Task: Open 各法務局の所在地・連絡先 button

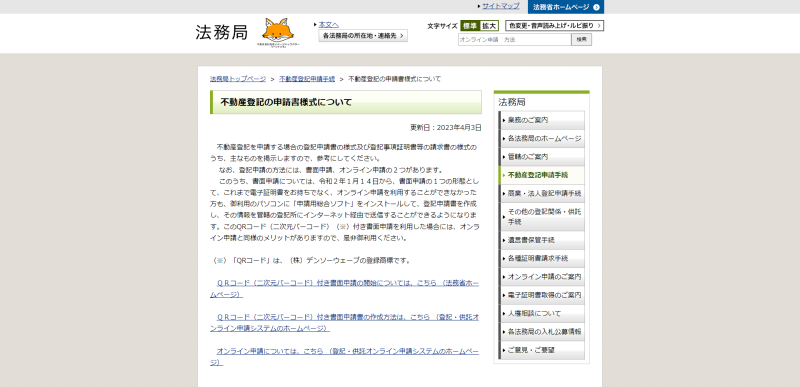Action: pos(363,36)
